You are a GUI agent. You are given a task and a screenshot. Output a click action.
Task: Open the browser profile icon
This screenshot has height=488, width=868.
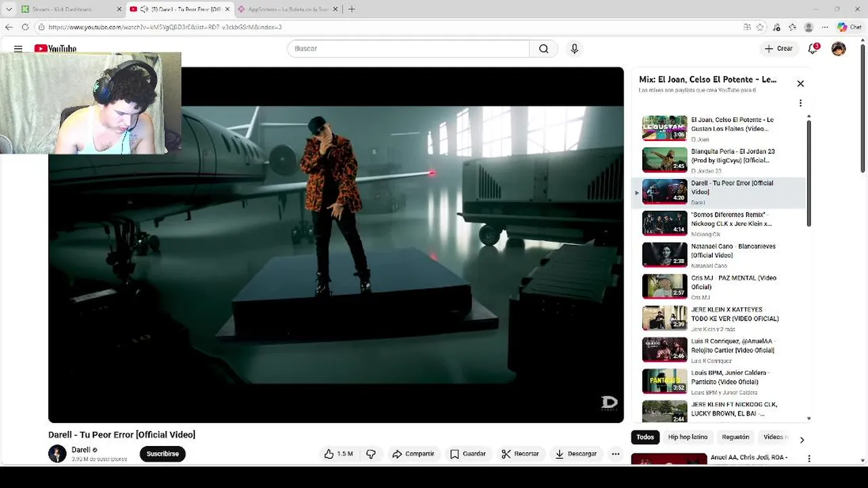point(808,27)
